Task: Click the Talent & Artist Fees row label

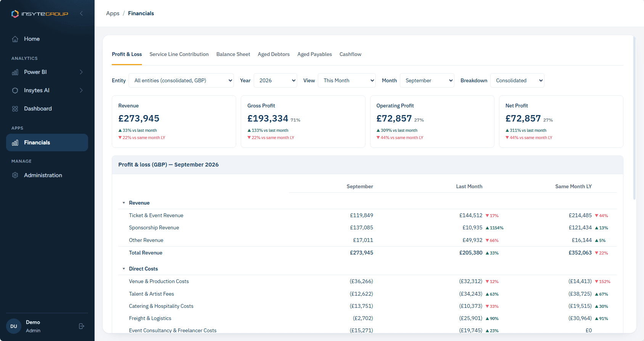Action: [x=151, y=294]
